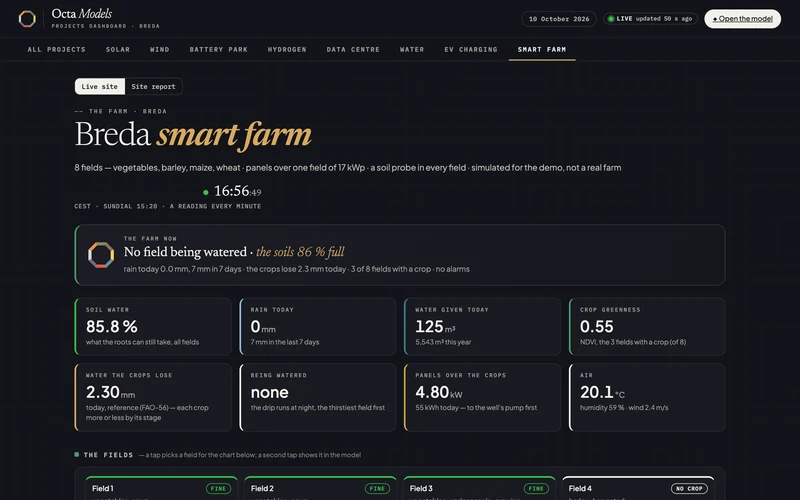Screen dimensions: 800x500
Task: Click the Octa Models octagon logo
Action: point(27,19)
